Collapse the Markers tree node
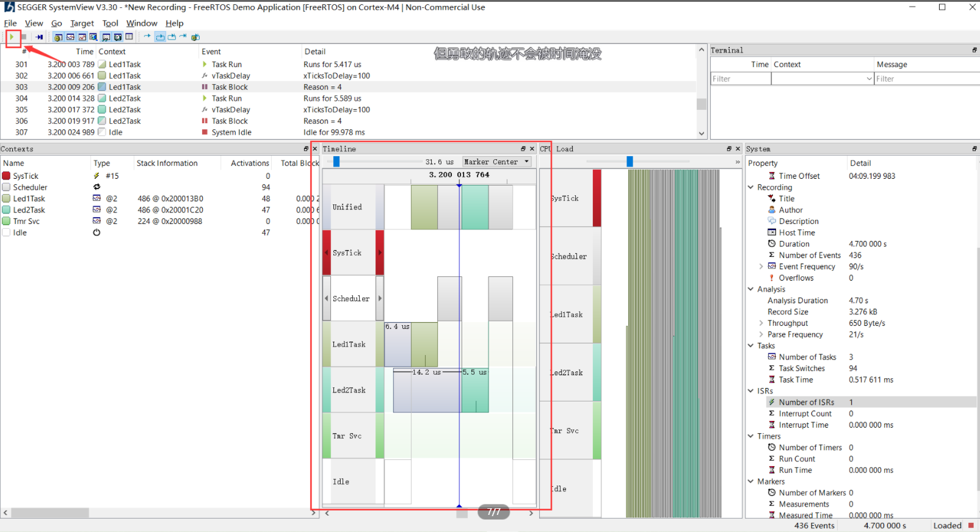980x532 pixels. [751, 481]
